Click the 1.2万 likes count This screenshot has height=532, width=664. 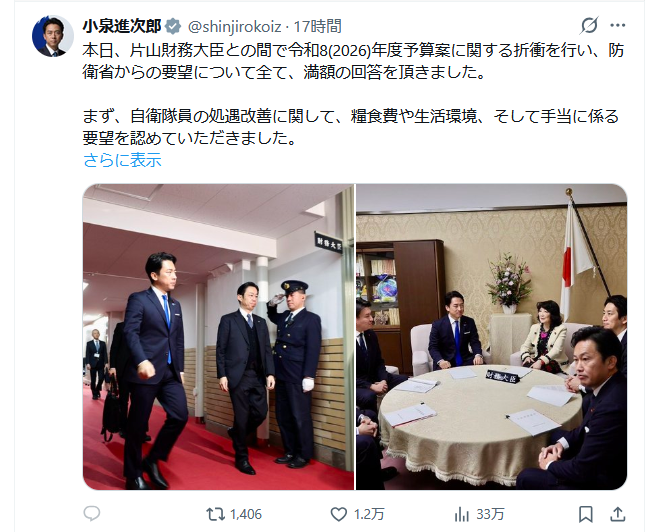coord(369,515)
